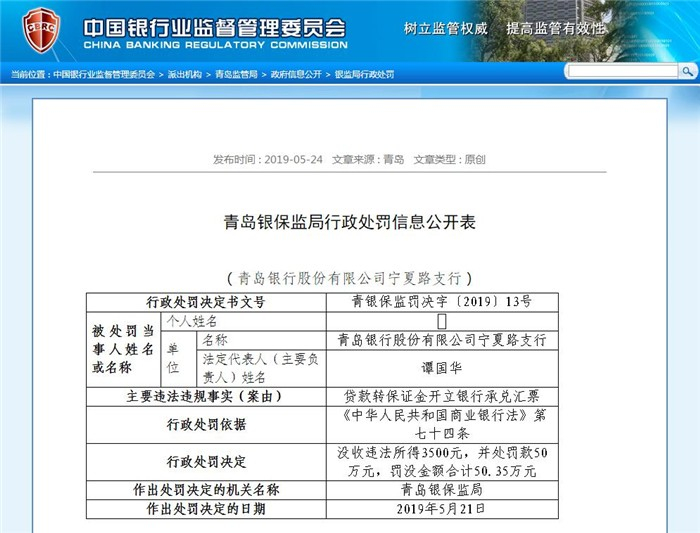Click the empty box in 个人姓名 row
Screen dimensions: 700x533
point(442,321)
